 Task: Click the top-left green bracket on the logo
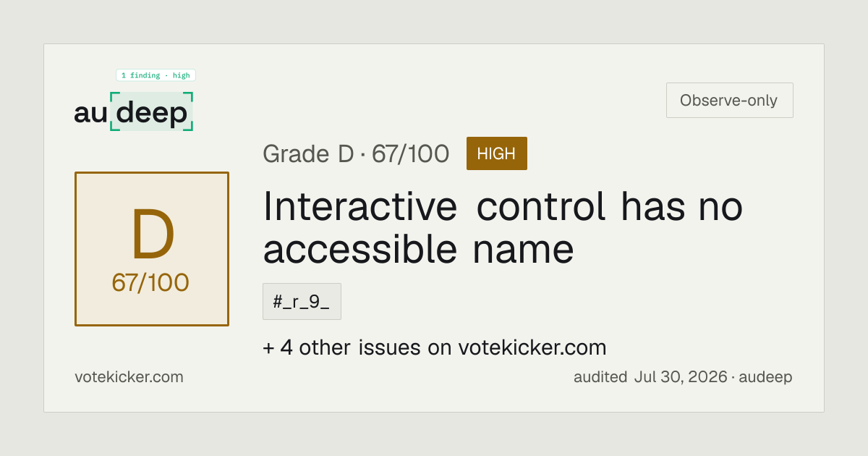coord(114,96)
